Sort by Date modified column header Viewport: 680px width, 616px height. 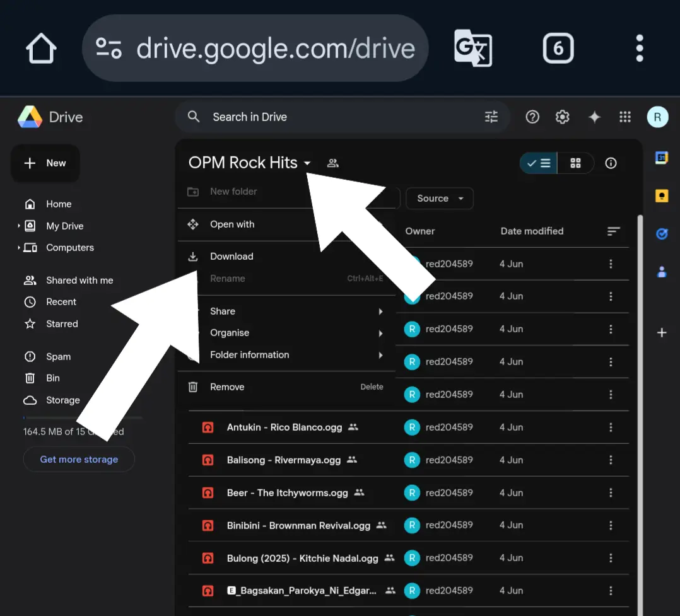click(x=532, y=231)
